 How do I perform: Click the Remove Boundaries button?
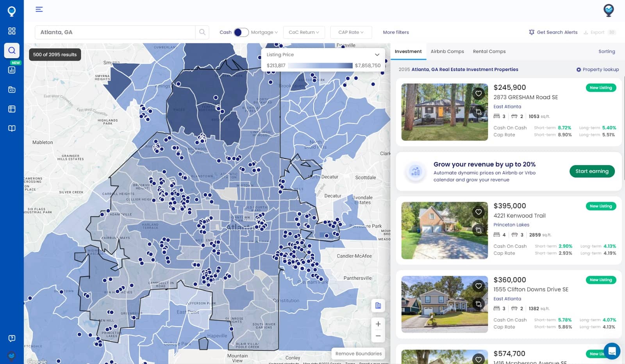tap(358, 353)
